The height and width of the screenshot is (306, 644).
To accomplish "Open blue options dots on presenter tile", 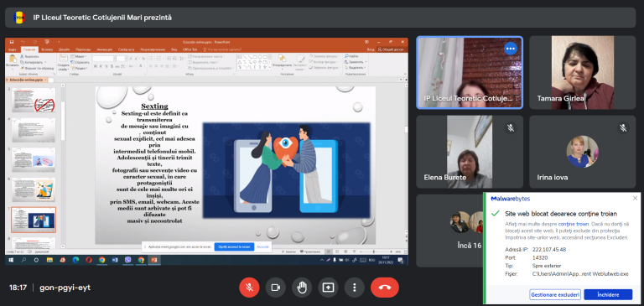I will [511, 49].
